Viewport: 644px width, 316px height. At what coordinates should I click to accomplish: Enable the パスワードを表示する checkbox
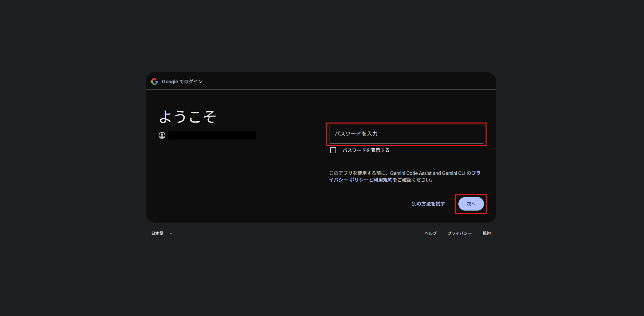click(x=333, y=150)
